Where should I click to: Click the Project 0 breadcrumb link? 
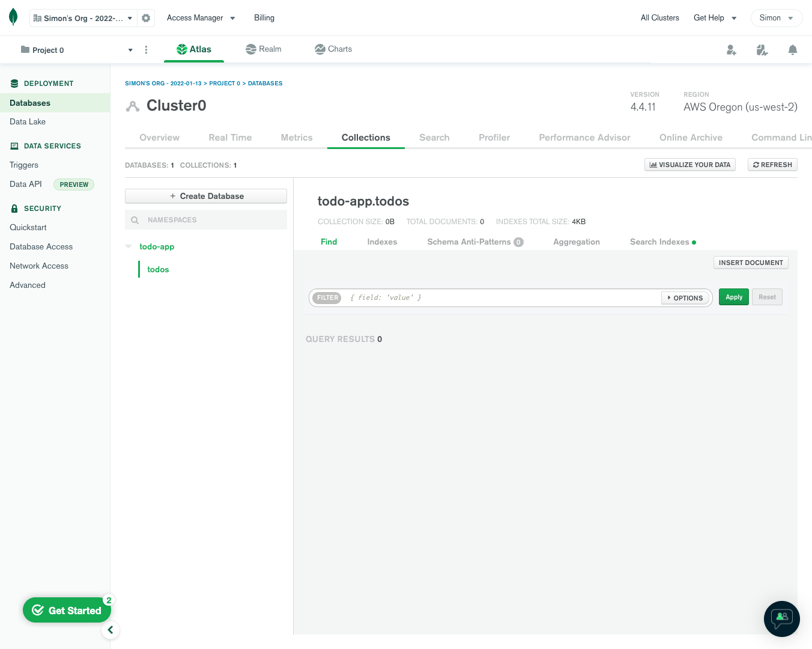(225, 84)
